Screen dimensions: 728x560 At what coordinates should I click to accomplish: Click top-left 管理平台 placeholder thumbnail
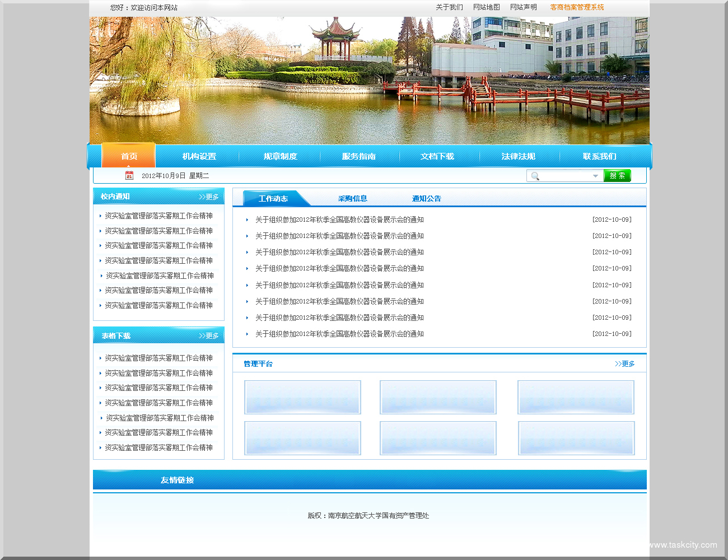(302, 397)
